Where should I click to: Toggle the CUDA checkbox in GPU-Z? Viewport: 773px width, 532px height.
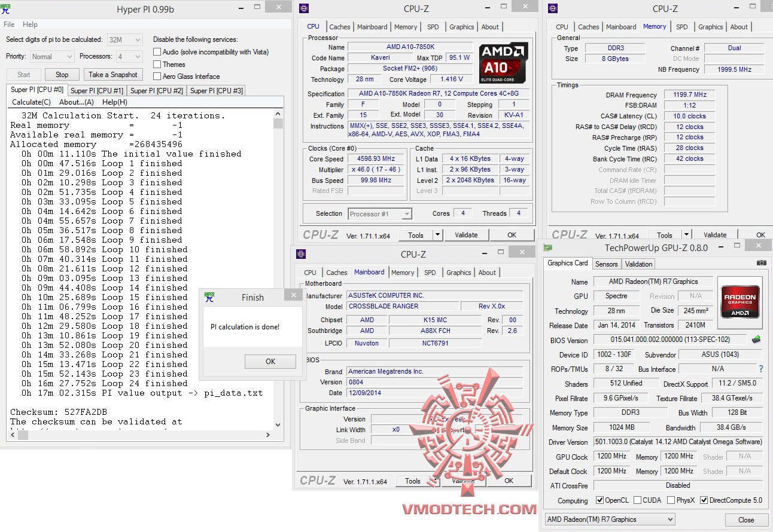point(638,500)
